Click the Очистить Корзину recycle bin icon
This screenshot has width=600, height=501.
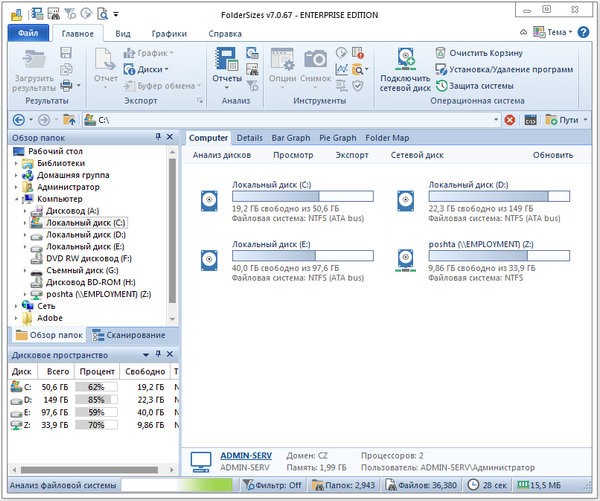coord(442,52)
